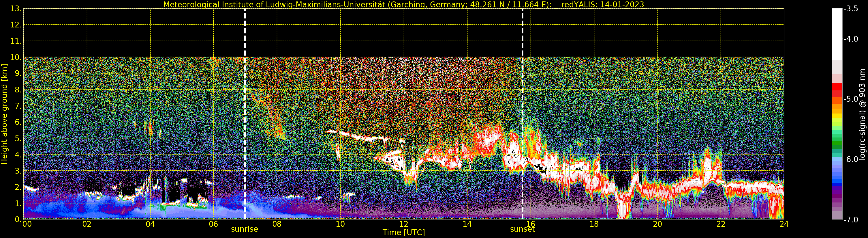
Task: Click the height-axis tick label '1.'
Action: pos(18,203)
